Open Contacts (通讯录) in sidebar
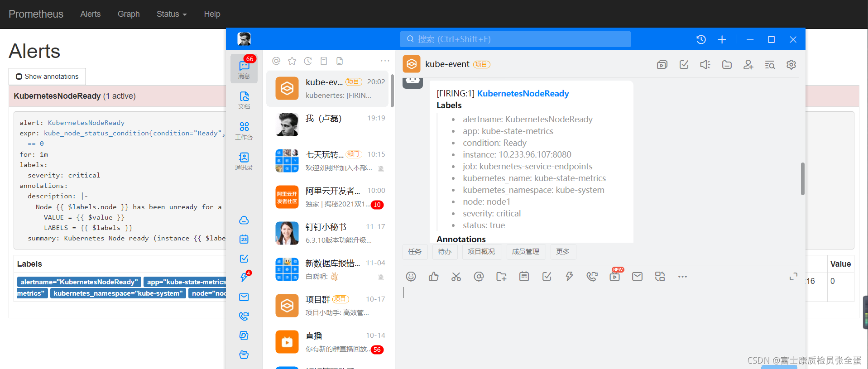 click(244, 161)
